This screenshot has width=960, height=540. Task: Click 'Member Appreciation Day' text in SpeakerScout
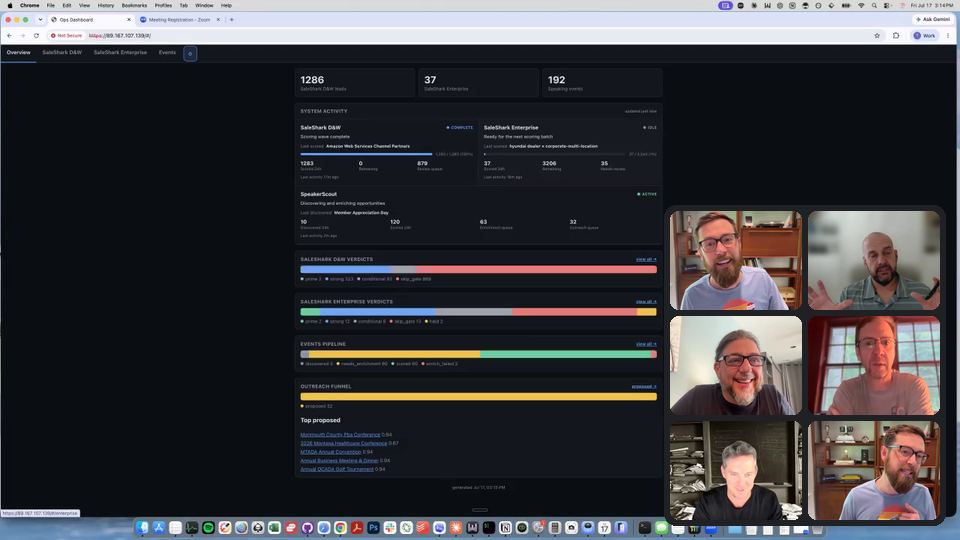click(361, 213)
